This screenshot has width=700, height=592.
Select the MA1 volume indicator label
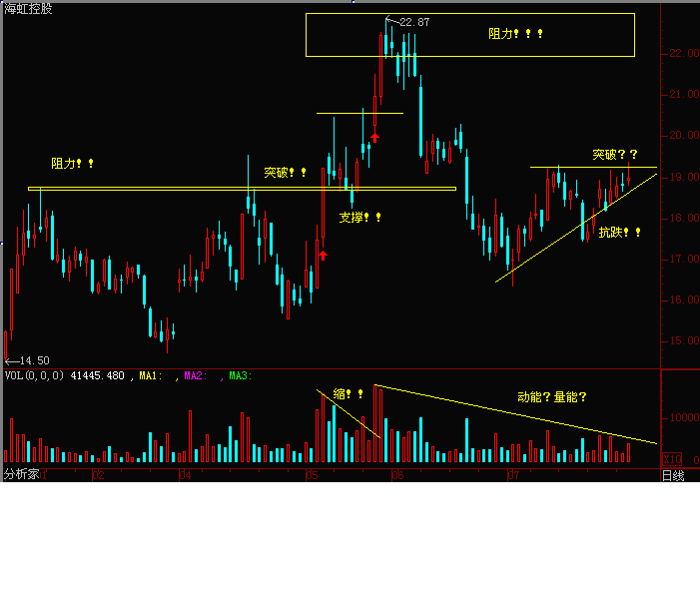[x=152, y=375]
